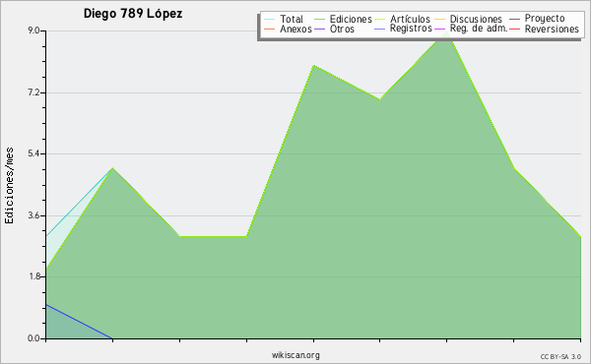Image resolution: width=591 pixels, height=364 pixels.
Task: Click the Anexos legend label
Action: tap(295, 29)
